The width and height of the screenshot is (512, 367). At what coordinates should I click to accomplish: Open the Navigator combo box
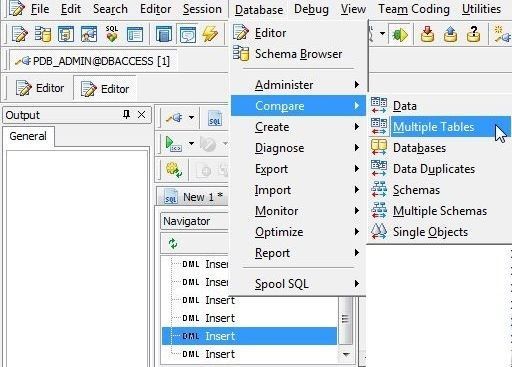(x=194, y=221)
